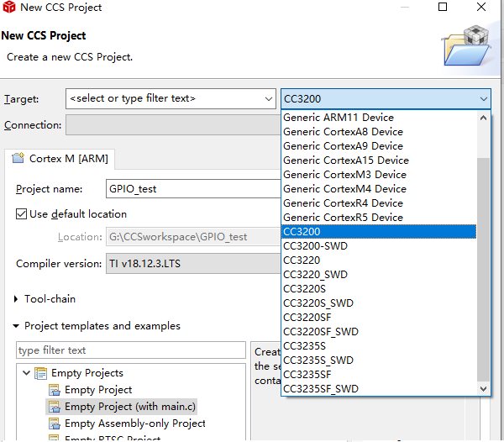The image size is (504, 442).
Task: Click the Empty Project template icon
Action: (x=55, y=390)
